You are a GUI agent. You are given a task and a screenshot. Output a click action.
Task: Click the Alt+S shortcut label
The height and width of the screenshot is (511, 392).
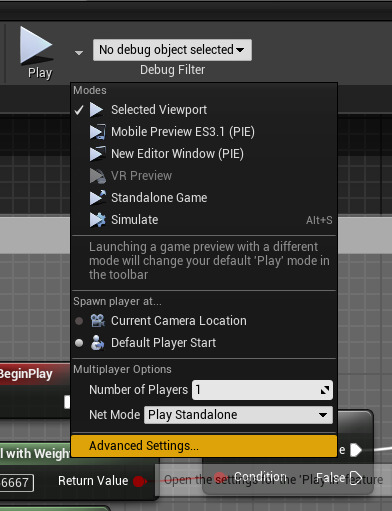coord(319,220)
